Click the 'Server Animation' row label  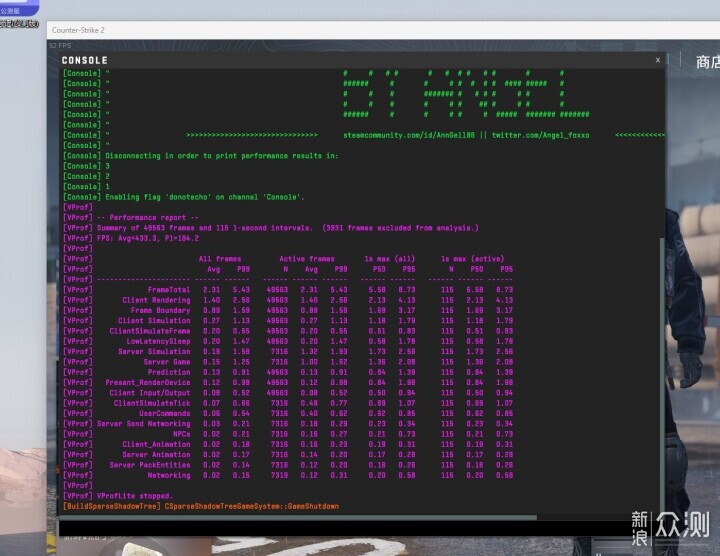click(156, 455)
